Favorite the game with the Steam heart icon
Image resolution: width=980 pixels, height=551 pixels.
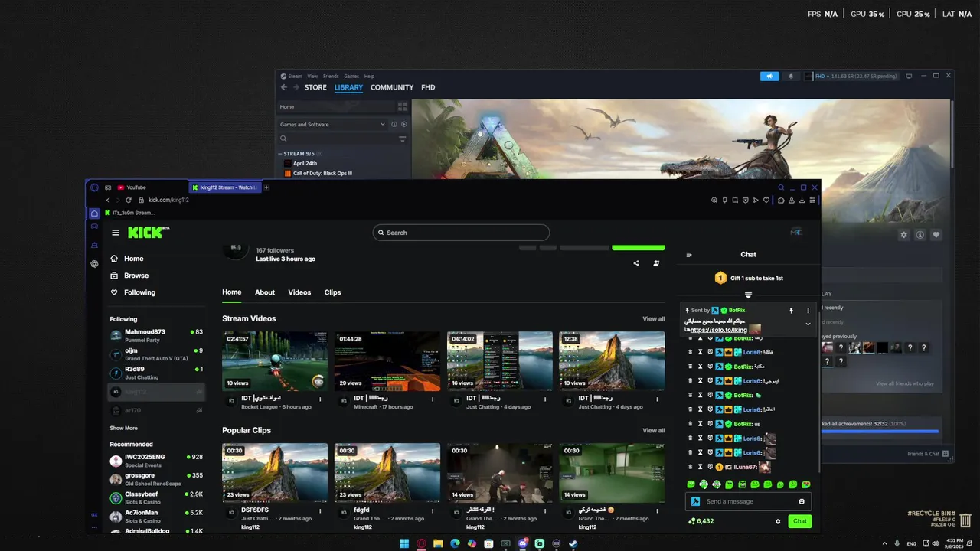coord(936,235)
